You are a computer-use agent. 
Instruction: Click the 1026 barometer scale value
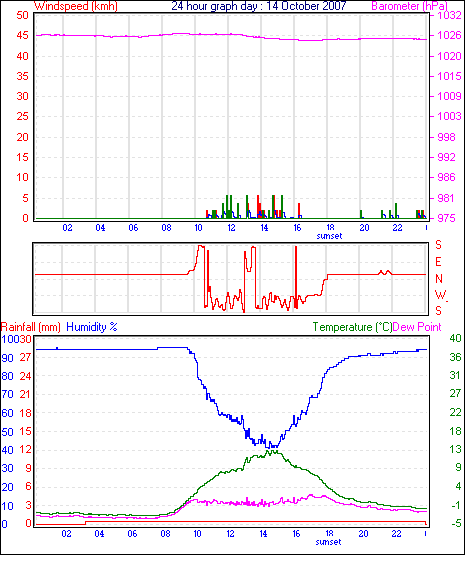coord(449,35)
